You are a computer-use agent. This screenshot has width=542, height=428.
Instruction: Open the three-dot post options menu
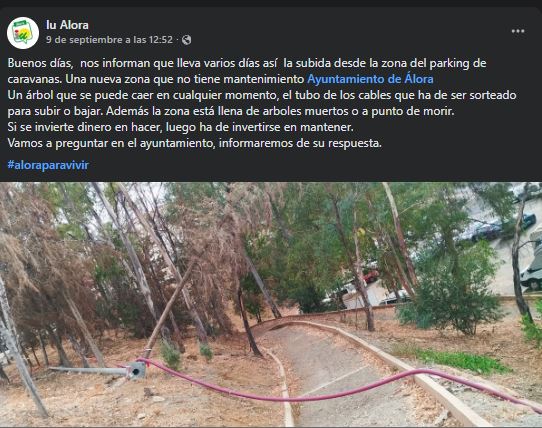(518, 31)
